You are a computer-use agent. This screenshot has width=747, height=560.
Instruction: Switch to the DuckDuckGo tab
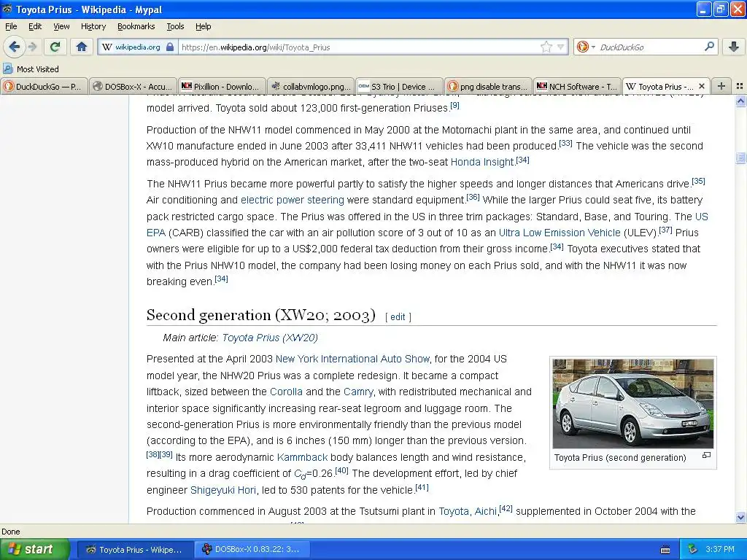click(x=44, y=86)
